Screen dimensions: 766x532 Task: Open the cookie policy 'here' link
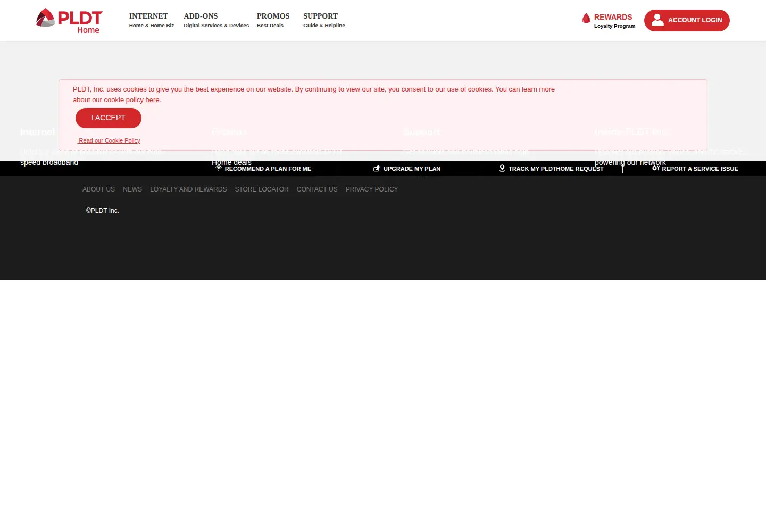click(152, 100)
